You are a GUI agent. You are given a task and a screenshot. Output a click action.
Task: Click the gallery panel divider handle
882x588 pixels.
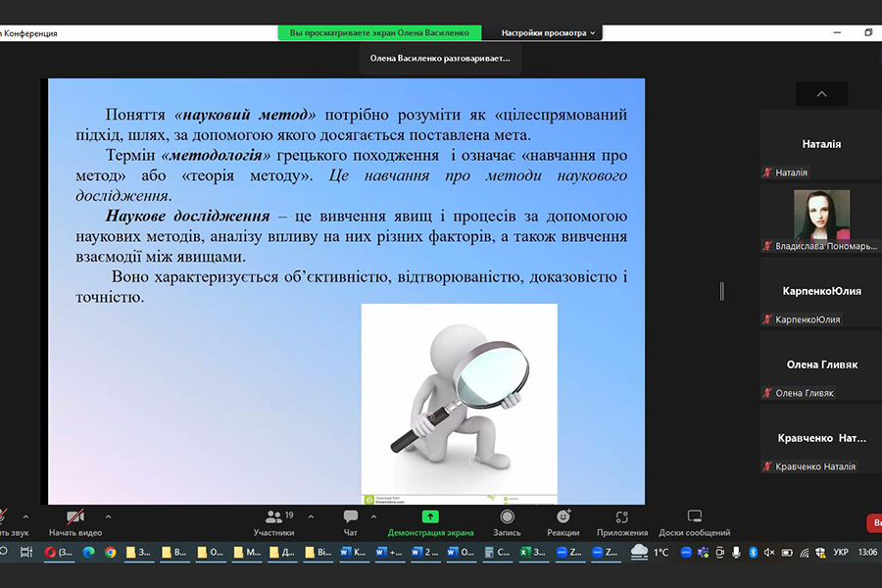[x=722, y=291]
